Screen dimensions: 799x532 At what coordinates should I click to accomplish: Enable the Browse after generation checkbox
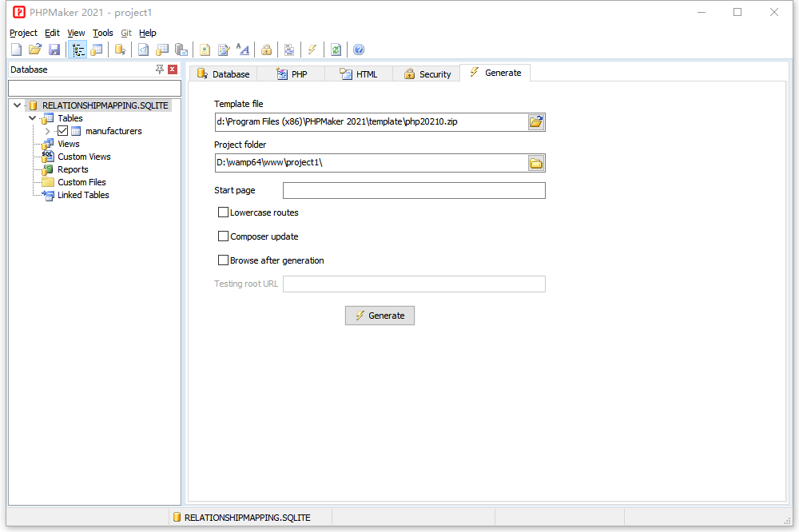pos(223,260)
